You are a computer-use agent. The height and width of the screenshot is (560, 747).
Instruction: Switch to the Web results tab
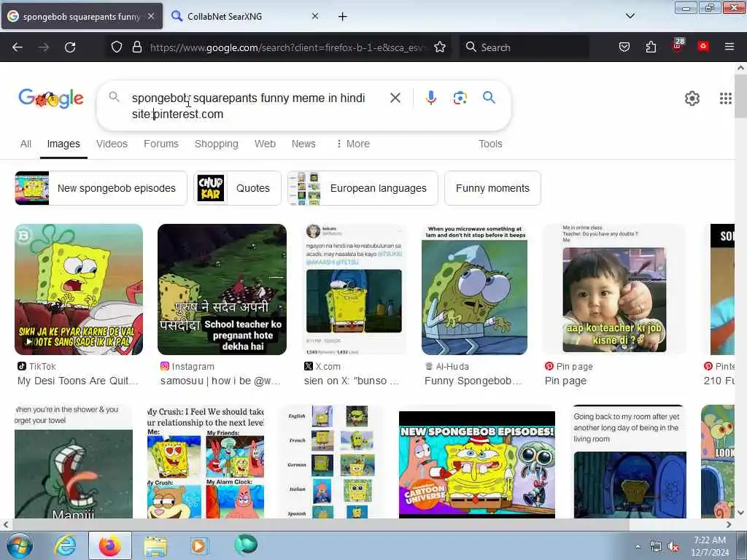pyautogui.click(x=265, y=144)
